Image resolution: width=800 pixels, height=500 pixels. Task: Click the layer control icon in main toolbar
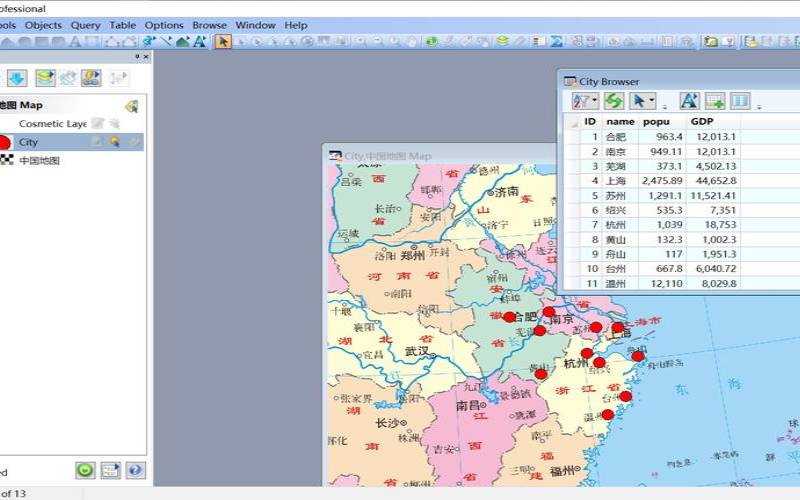[502, 41]
